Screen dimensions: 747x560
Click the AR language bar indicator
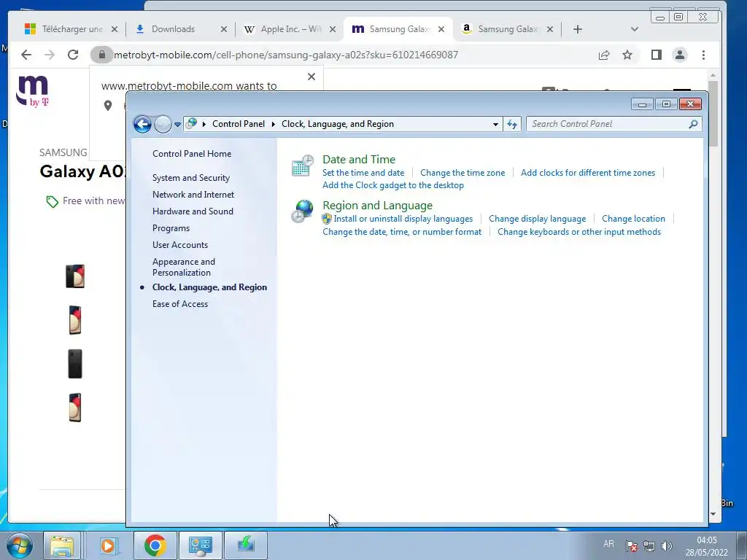(608, 543)
